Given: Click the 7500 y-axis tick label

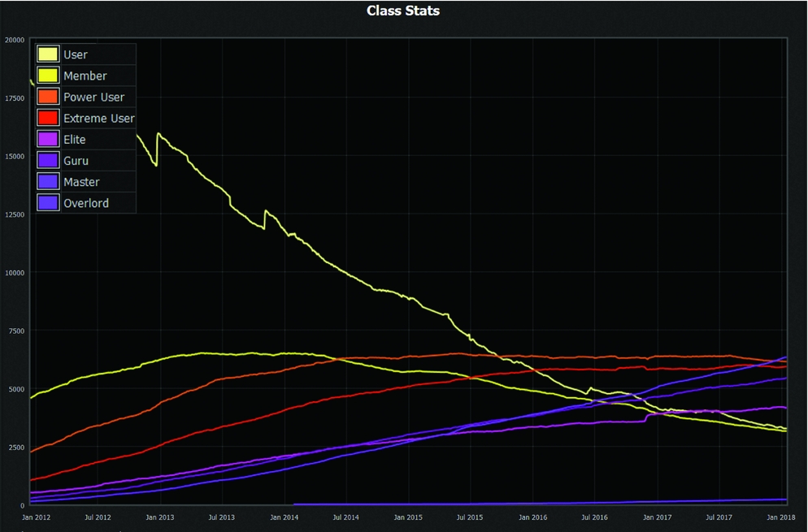Looking at the screenshot, I should 16,331.
